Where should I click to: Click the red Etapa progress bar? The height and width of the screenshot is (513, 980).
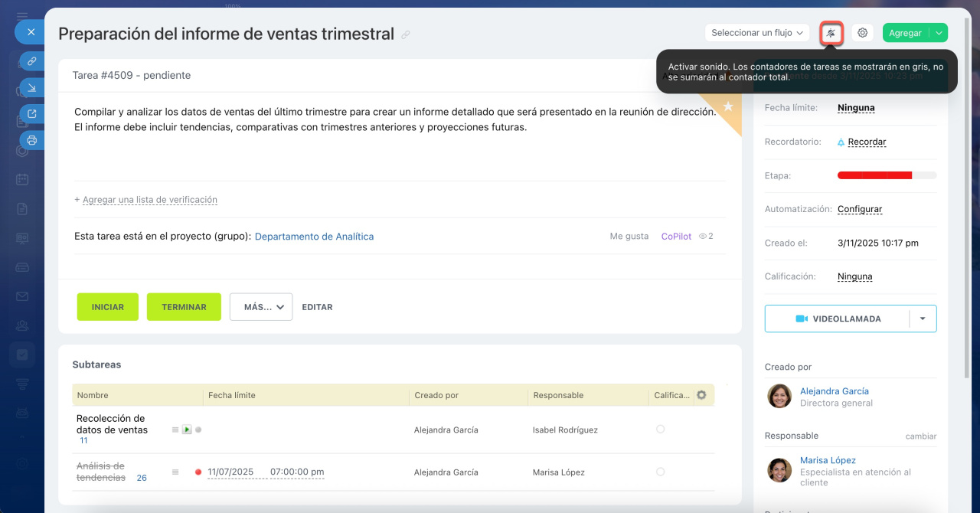(x=874, y=175)
